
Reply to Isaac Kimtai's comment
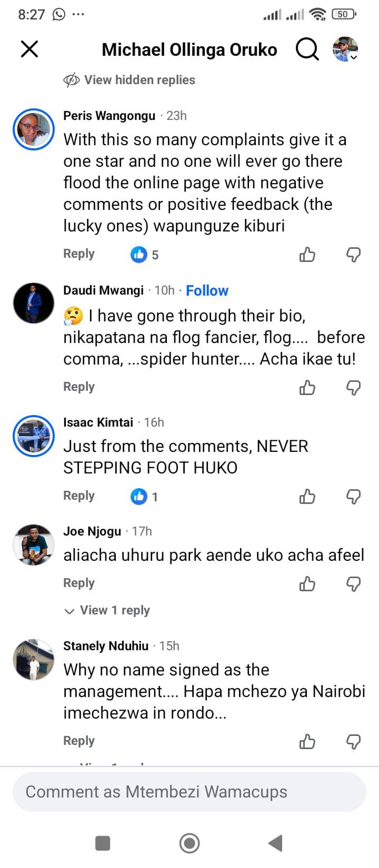[79, 496]
